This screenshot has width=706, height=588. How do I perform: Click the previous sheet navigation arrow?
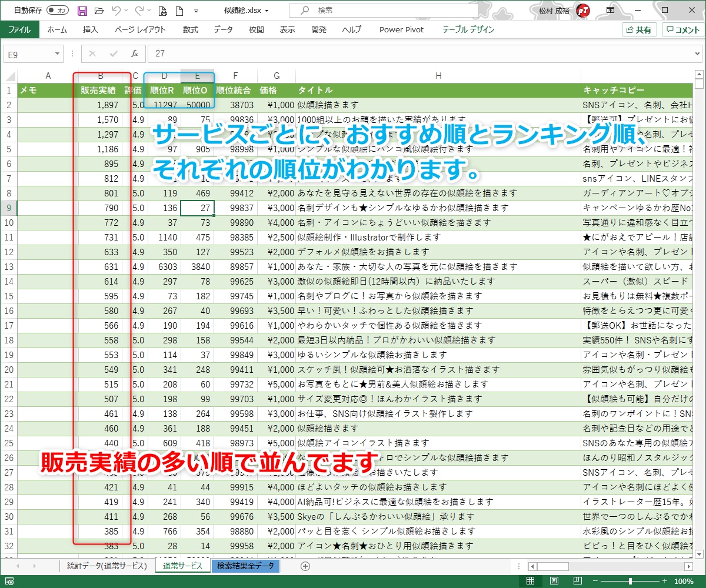[x=17, y=566]
